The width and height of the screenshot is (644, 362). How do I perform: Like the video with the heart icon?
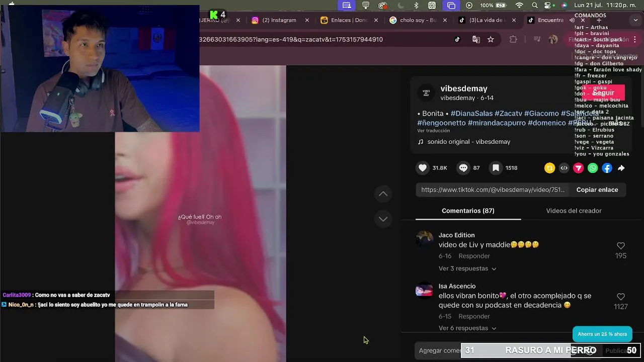(x=423, y=168)
